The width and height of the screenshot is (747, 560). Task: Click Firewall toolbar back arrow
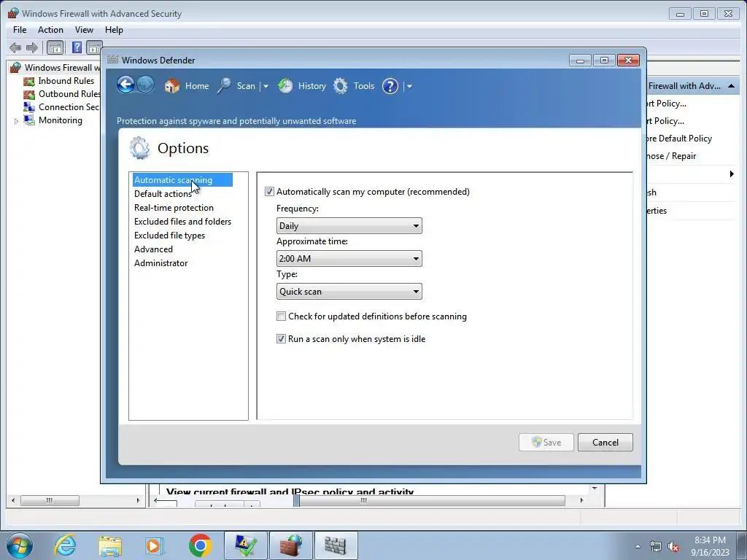click(15, 47)
